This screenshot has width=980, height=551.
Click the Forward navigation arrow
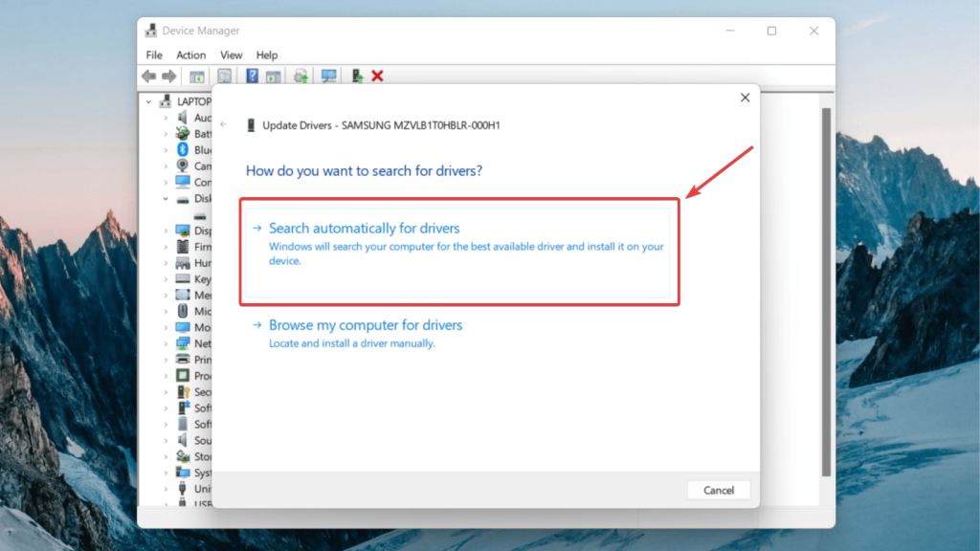point(169,76)
